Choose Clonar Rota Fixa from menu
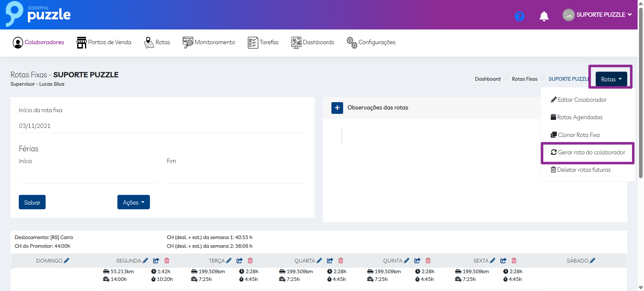Image resolution: width=644 pixels, height=291 pixels. [578, 135]
